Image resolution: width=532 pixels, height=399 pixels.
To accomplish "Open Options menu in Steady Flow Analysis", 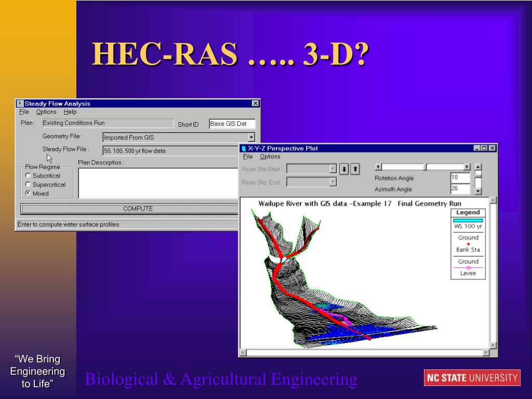I will (x=46, y=112).
